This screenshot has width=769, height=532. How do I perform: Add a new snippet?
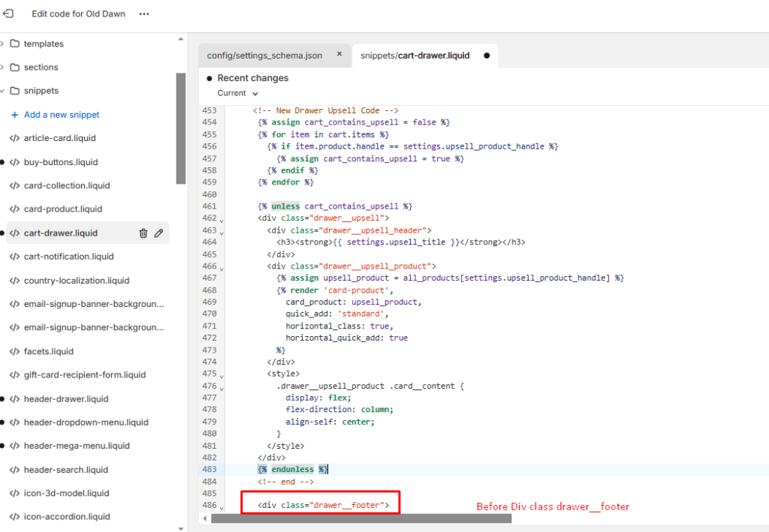click(x=55, y=115)
